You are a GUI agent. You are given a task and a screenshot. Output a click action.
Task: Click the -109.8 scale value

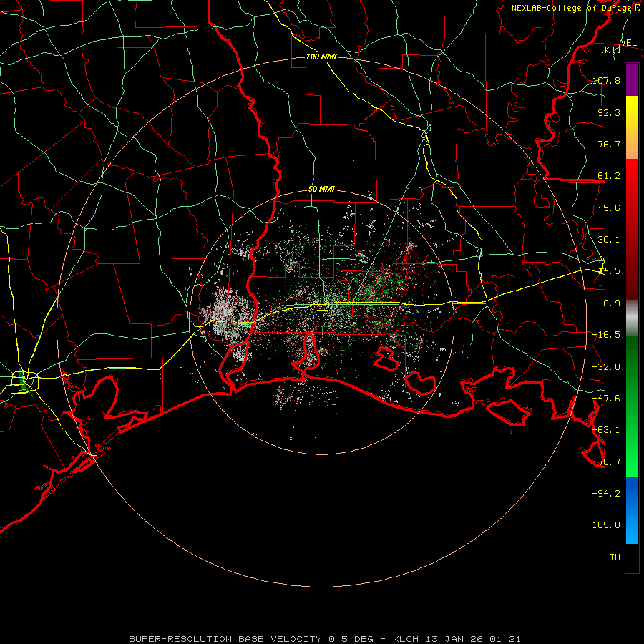603,525
